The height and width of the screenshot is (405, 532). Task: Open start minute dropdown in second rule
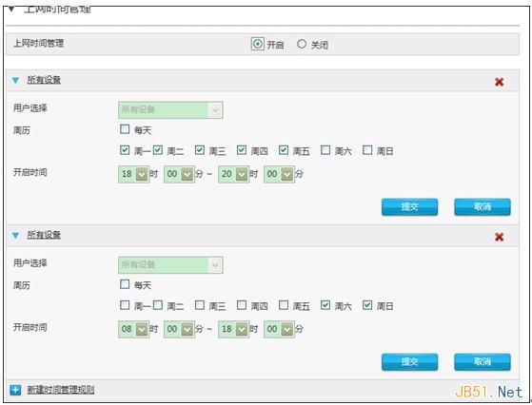click(179, 329)
